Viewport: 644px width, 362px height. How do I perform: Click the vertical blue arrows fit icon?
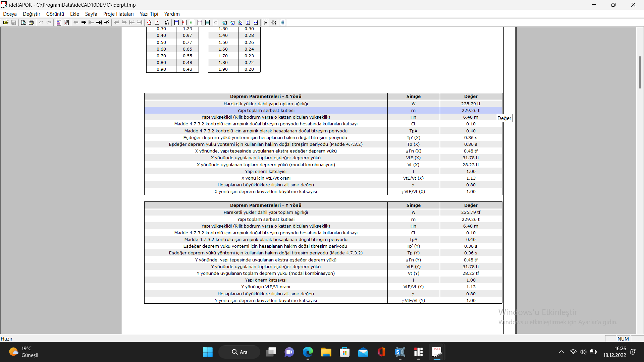pos(248,22)
